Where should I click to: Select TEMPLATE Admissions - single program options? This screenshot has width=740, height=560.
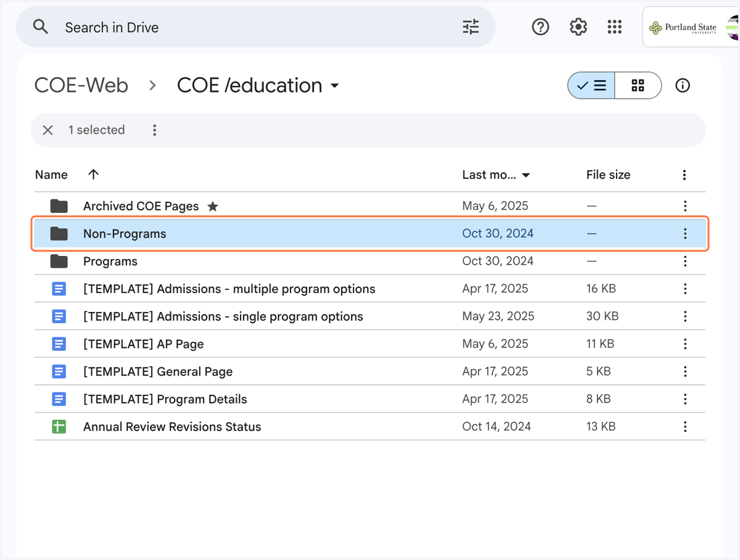tap(223, 316)
